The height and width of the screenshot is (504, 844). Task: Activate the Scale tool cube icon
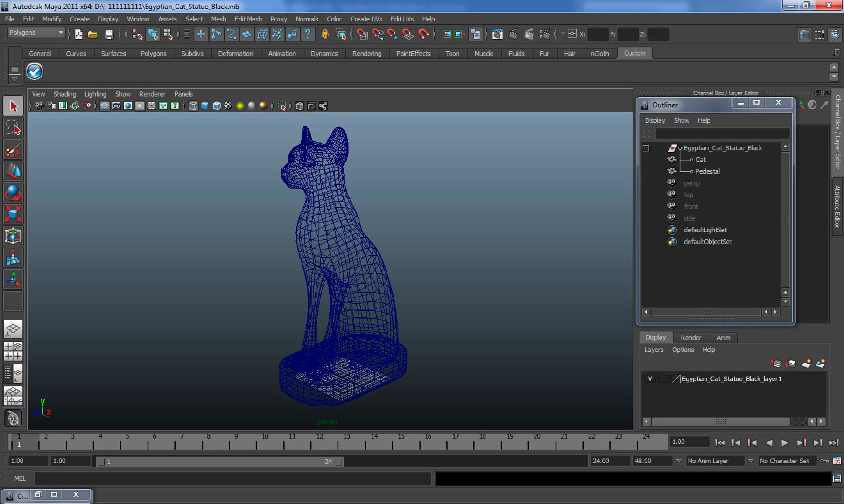13,214
